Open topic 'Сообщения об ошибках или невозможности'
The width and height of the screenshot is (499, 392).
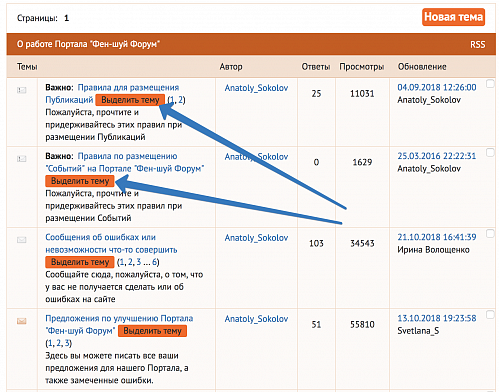point(111,243)
